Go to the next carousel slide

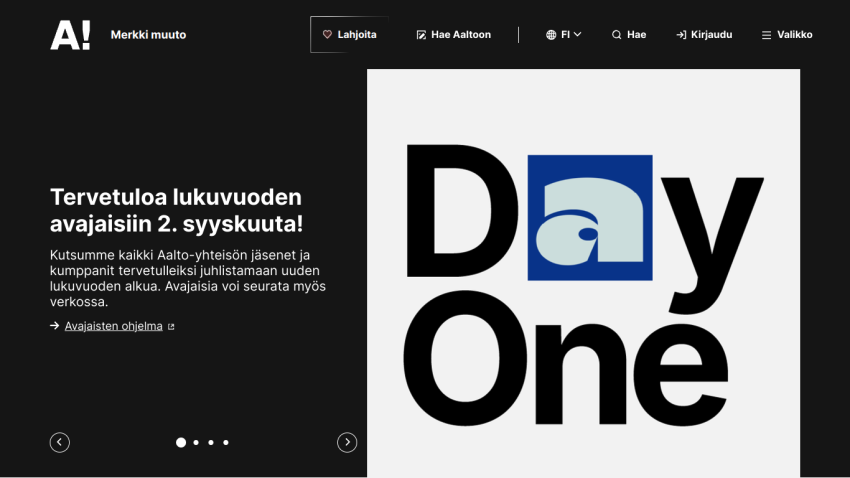click(347, 442)
